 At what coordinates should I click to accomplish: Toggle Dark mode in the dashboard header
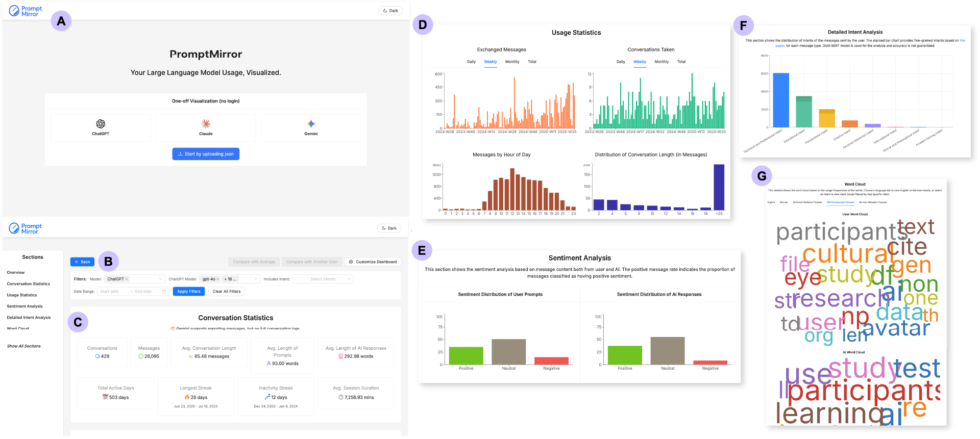(x=389, y=228)
